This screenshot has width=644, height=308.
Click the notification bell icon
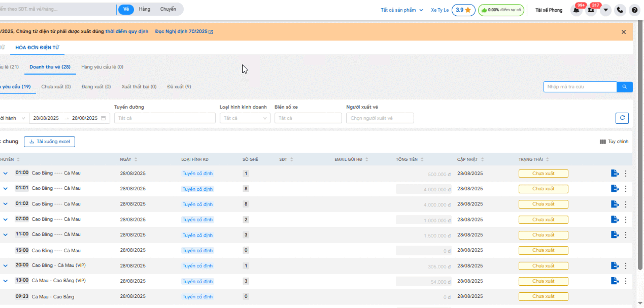[576, 10]
